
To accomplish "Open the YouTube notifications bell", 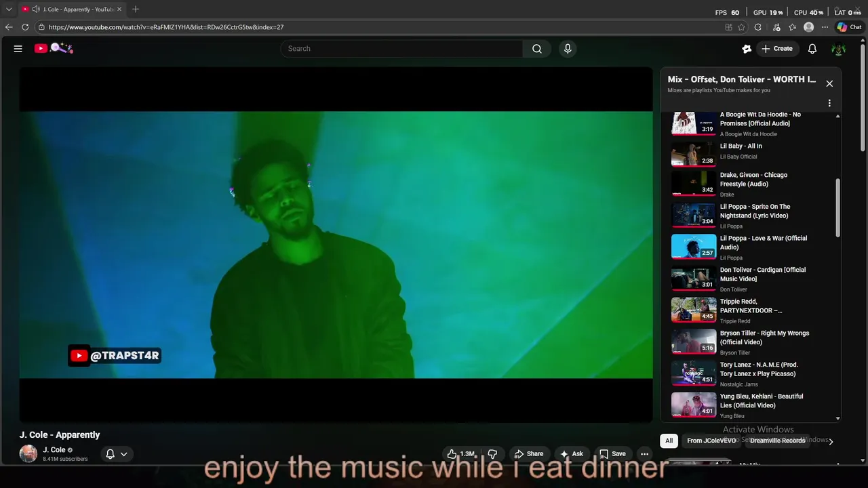I will (812, 49).
